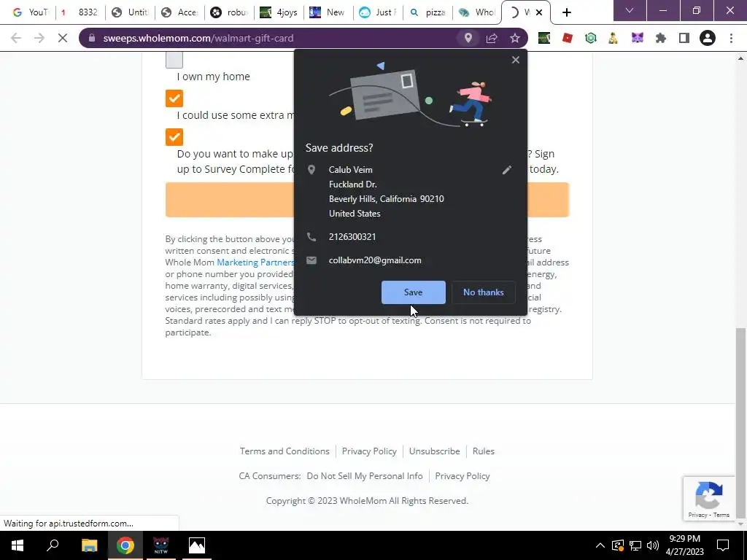This screenshot has height=560, width=747.
Task: Open the Windows Start menu
Action: click(x=18, y=545)
